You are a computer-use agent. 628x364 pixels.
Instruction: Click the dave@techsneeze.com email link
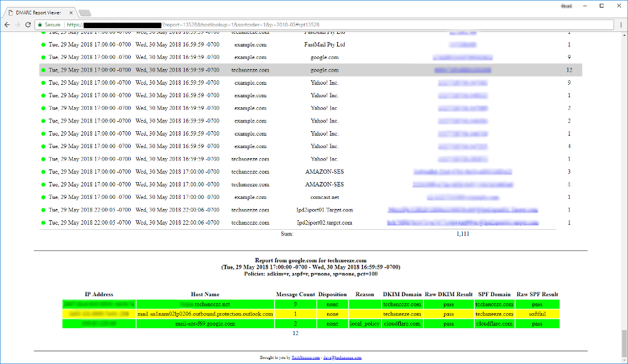tap(342, 358)
